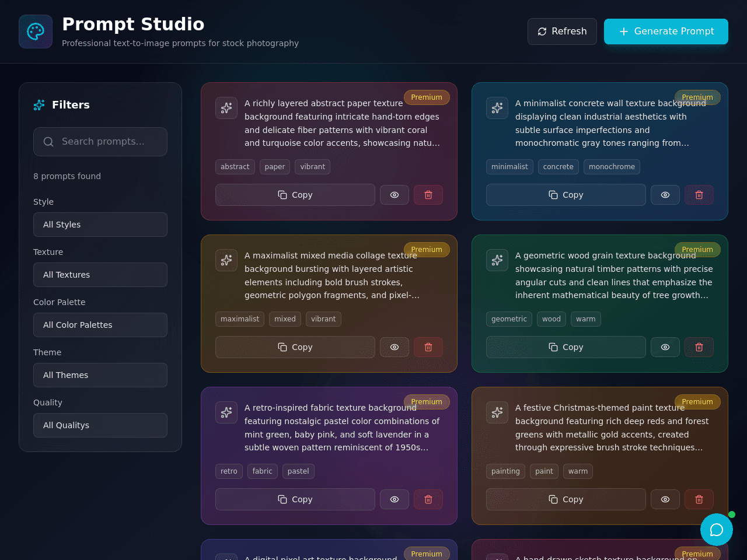Delete the minimalist concrete wall prompt

pos(699,195)
